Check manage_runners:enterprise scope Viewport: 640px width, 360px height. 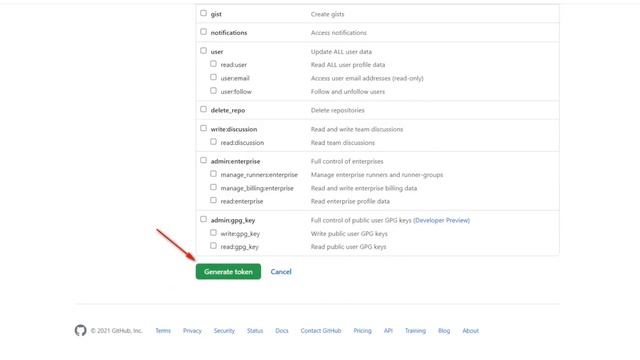pos(213,173)
